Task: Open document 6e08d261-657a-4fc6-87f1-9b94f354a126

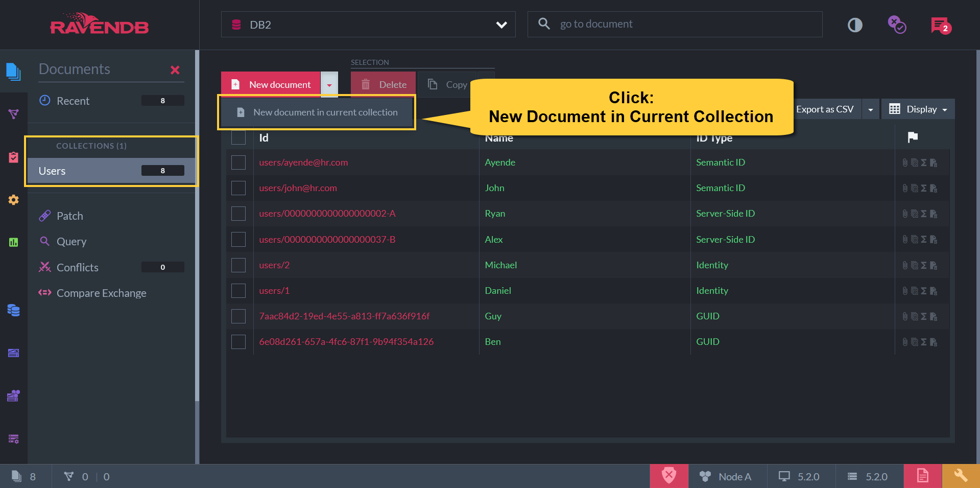Action: click(346, 342)
